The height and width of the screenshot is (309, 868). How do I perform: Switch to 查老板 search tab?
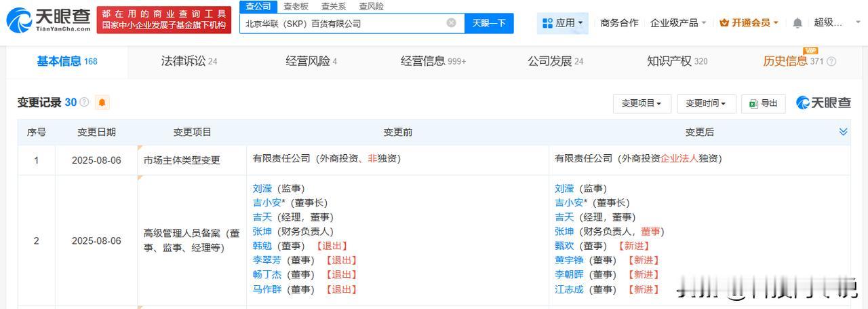[296, 6]
